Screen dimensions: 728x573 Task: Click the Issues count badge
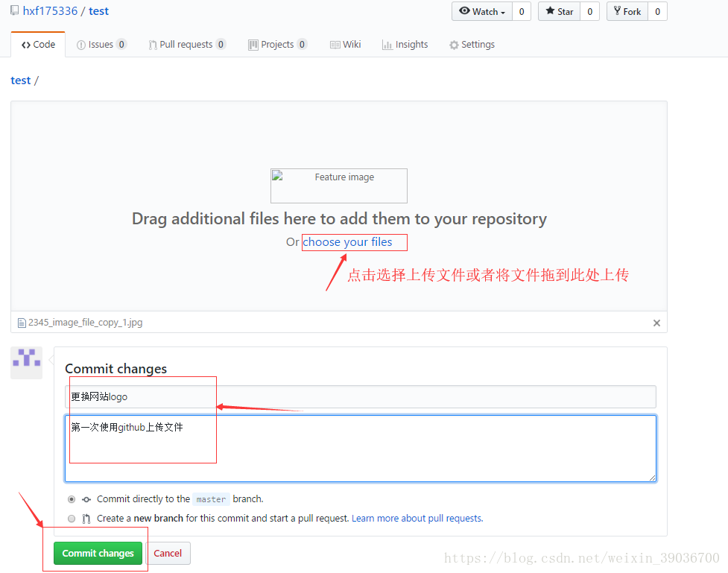[121, 44]
